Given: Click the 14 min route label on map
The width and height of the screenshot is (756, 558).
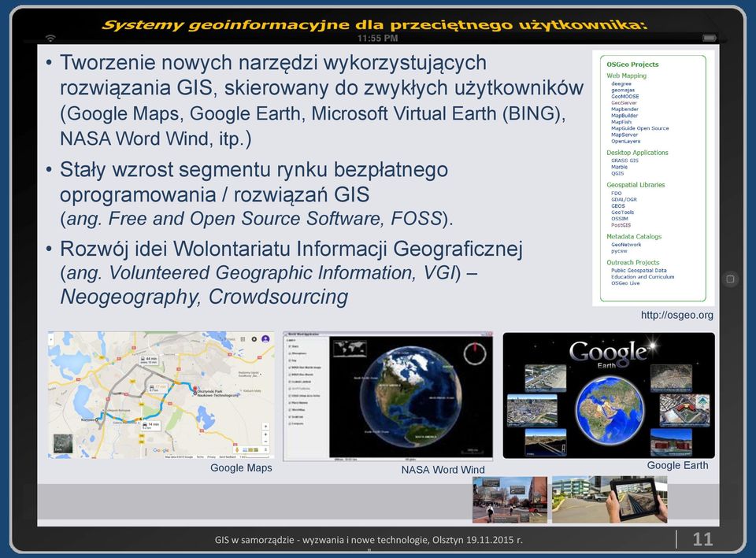Looking at the screenshot, I should pos(150,426).
